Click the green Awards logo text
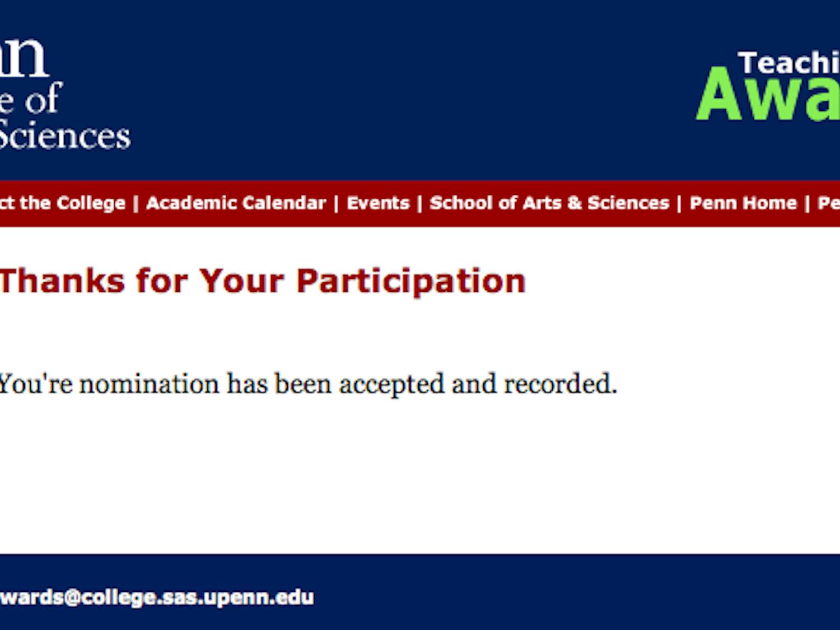Screen dimensions: 840x630 point(767,96)
